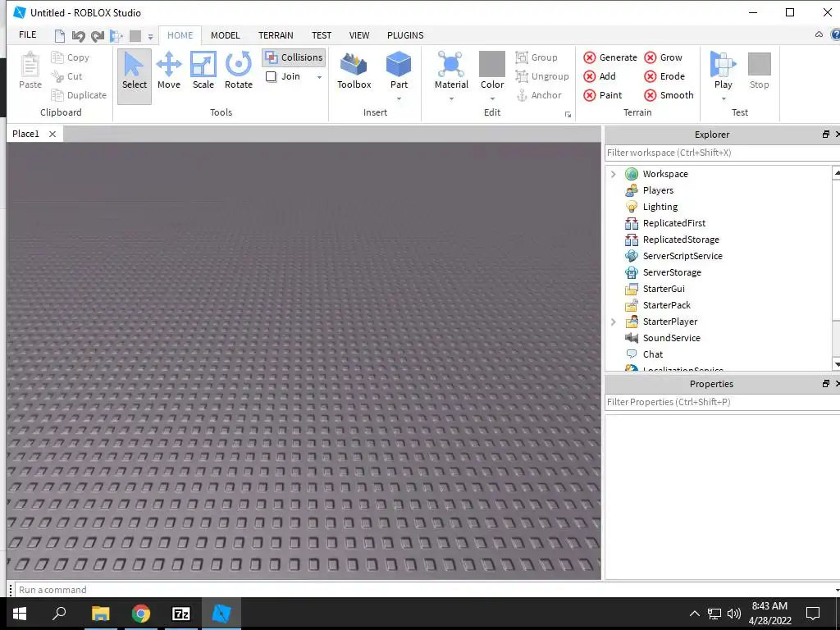
Task: Collapse the ribbon with the caret
Action: click(819, 34)
